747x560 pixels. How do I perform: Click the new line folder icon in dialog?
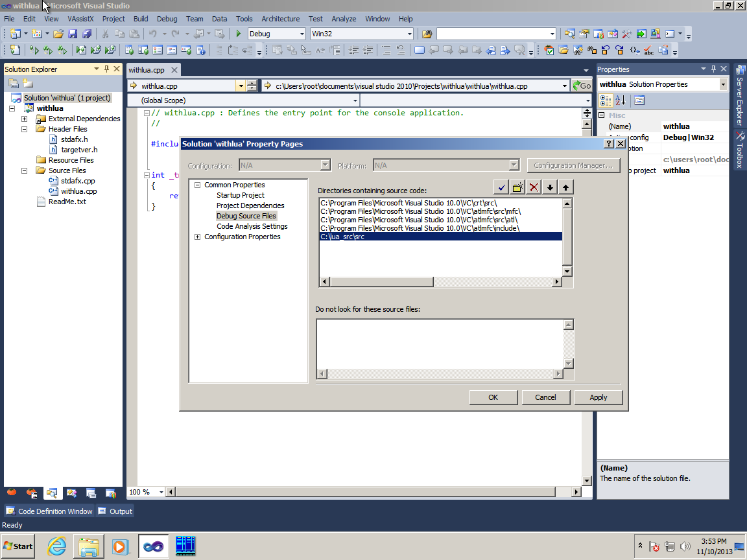517,187
